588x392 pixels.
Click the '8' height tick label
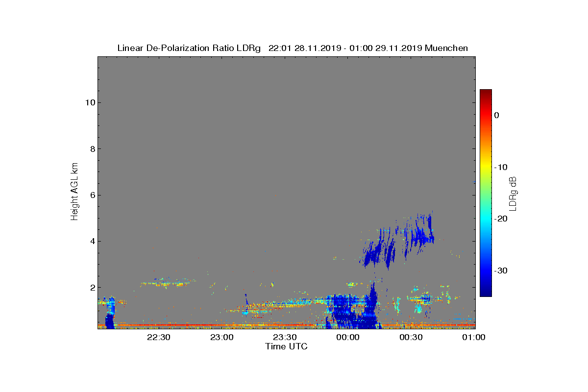[92, 148]
